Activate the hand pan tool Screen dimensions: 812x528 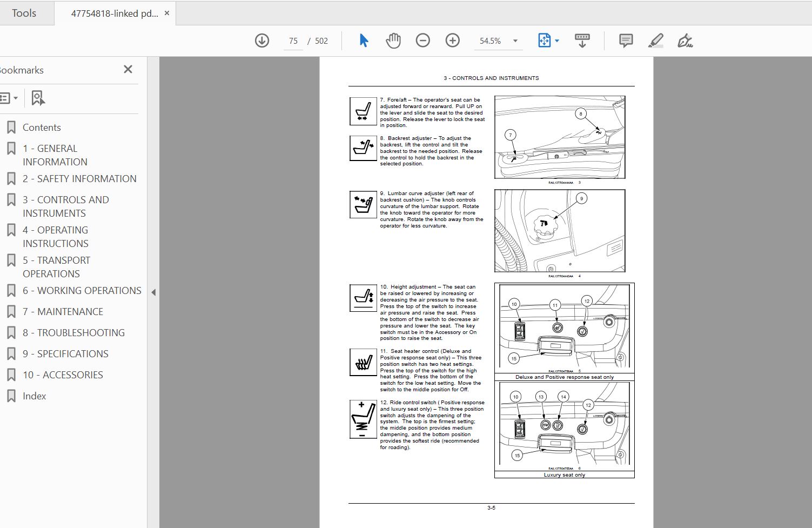click(393, 41)
